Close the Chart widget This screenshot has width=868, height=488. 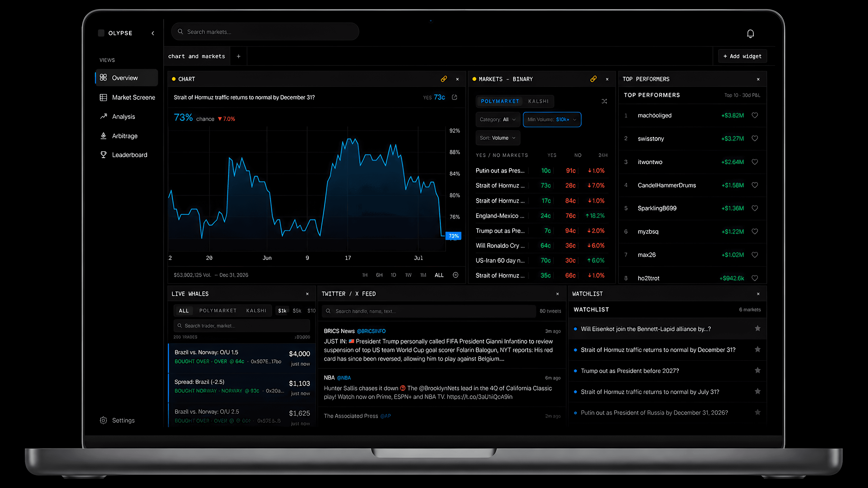point(457,79)
